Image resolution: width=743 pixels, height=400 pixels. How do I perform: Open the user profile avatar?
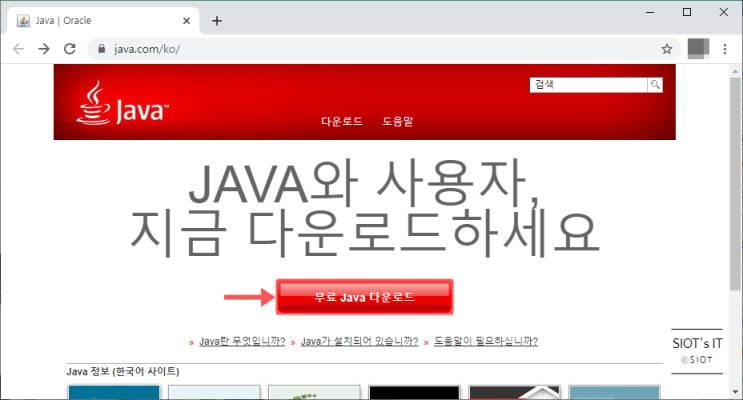[698, 48]
